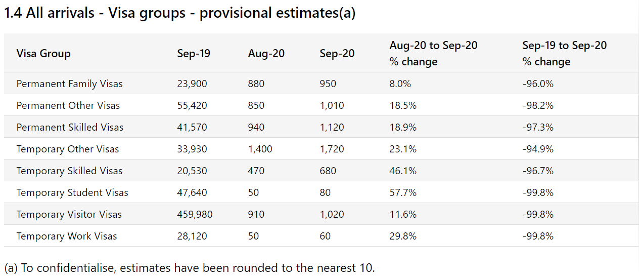Click the 'Sep-19' column header
The width and height of the screenshot is (644, 279).
pos(194,53)
